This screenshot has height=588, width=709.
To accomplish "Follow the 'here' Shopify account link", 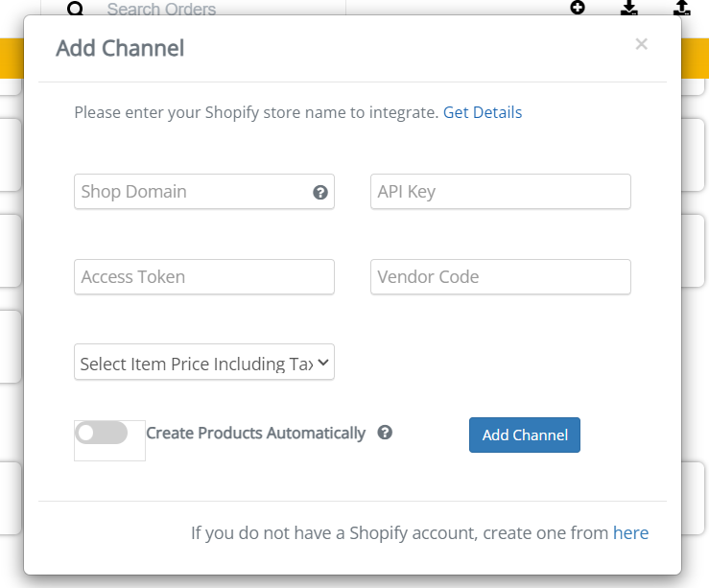I will click(630, 533).
